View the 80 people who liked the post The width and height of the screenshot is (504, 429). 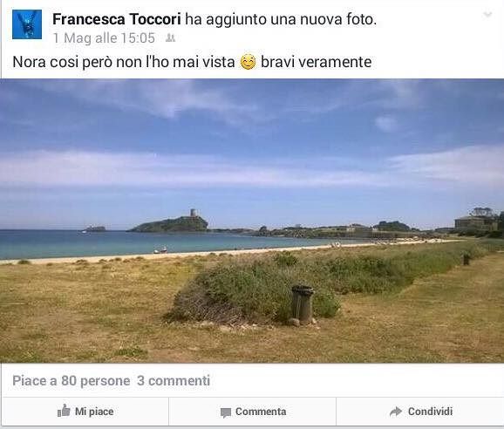pos(71,381)
